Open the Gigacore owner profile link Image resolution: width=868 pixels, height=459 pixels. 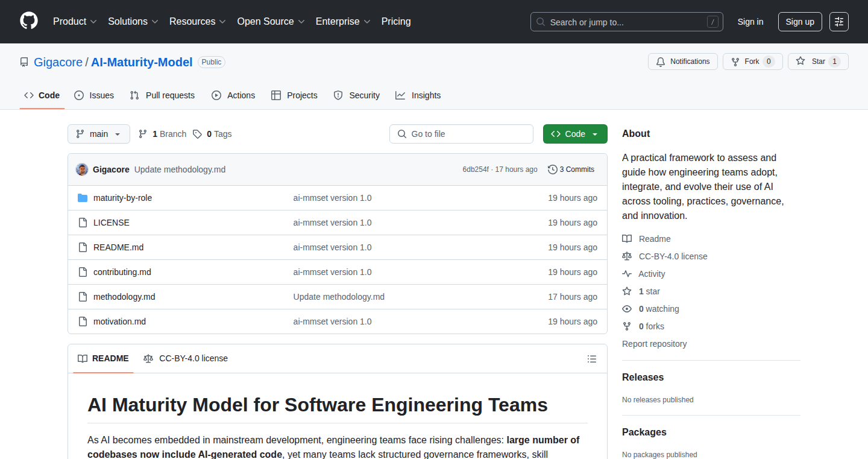click(x=58, y=62)
